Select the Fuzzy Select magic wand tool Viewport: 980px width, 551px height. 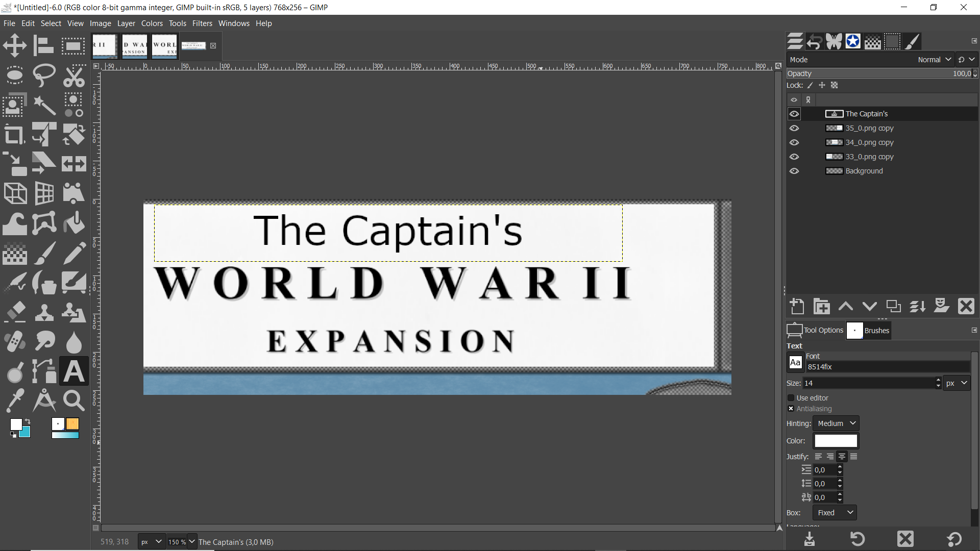44,105
